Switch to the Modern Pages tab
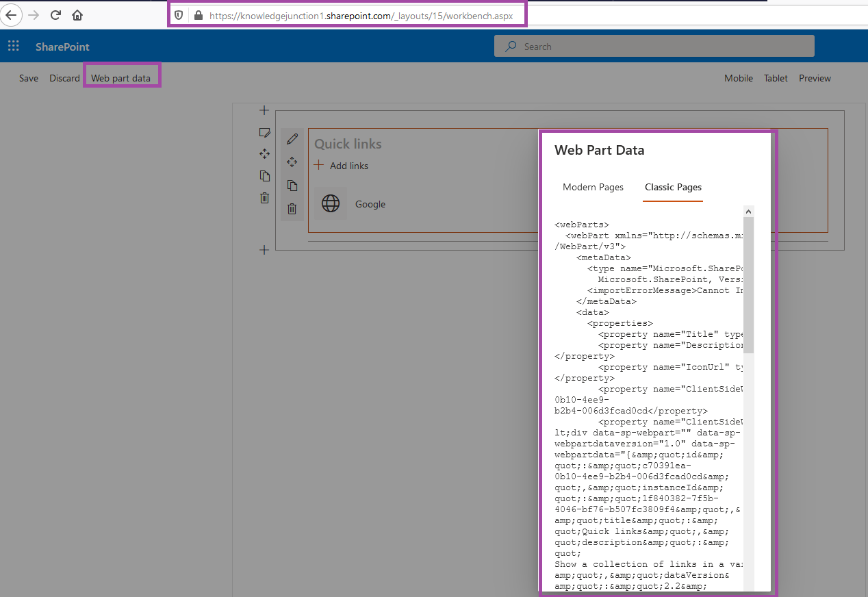 (593, 187)
